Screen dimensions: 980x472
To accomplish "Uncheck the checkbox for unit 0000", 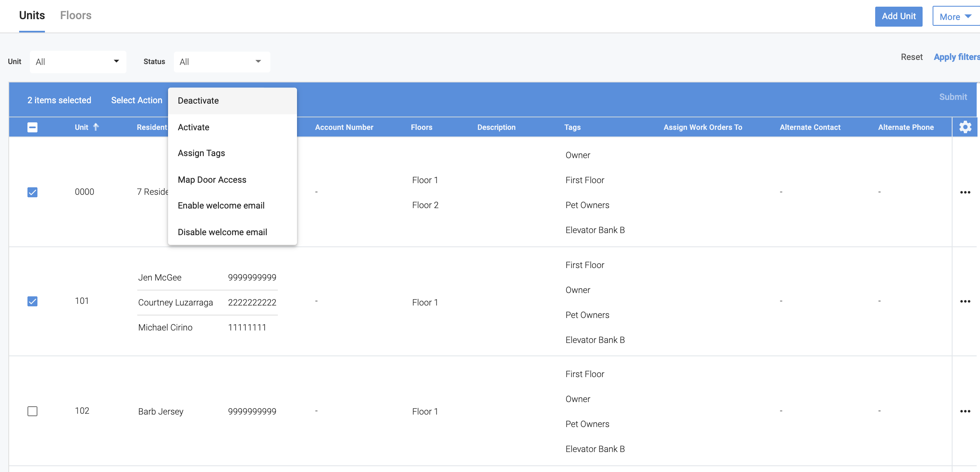I will pos(32,192).
